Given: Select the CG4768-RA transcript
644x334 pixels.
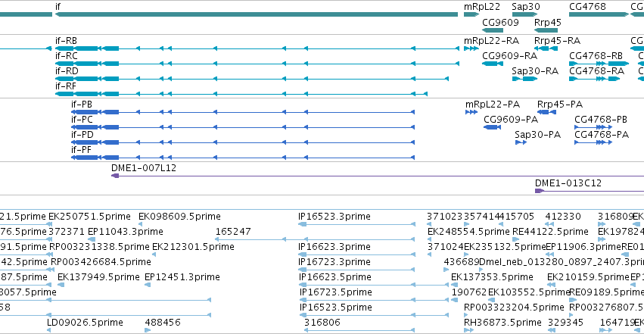Looking at the screenshot, I should (x=595, y=79).
